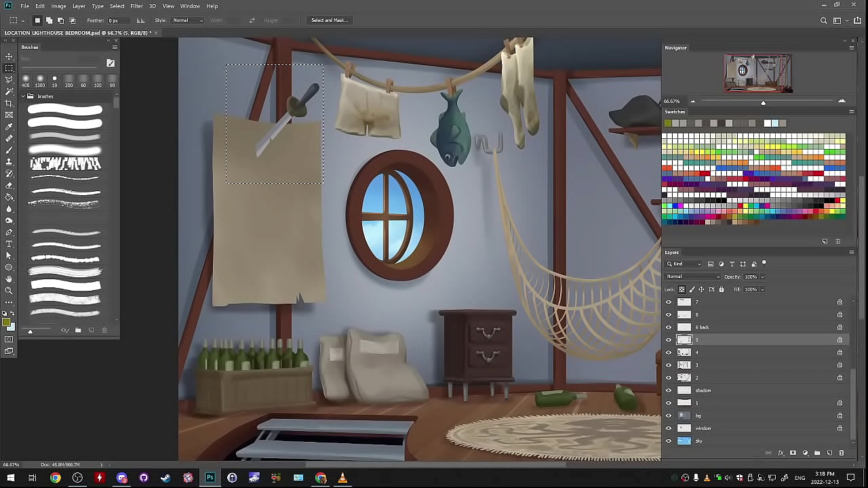This screenshot has height=488, width=868.
Task: Toggle visibility of the shadow layer
Action: (x=669, y=390)
